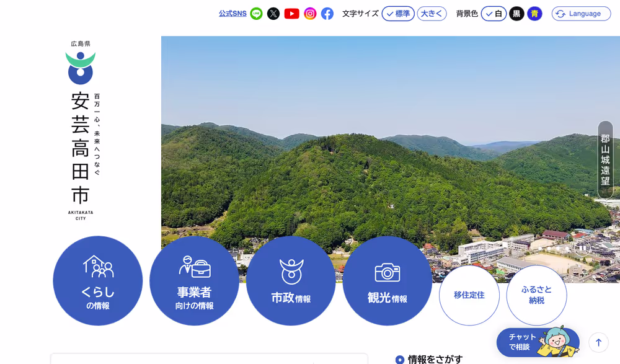Click the X (Twitter) icon
Screen dimensions: 620x364
(273, 14)
